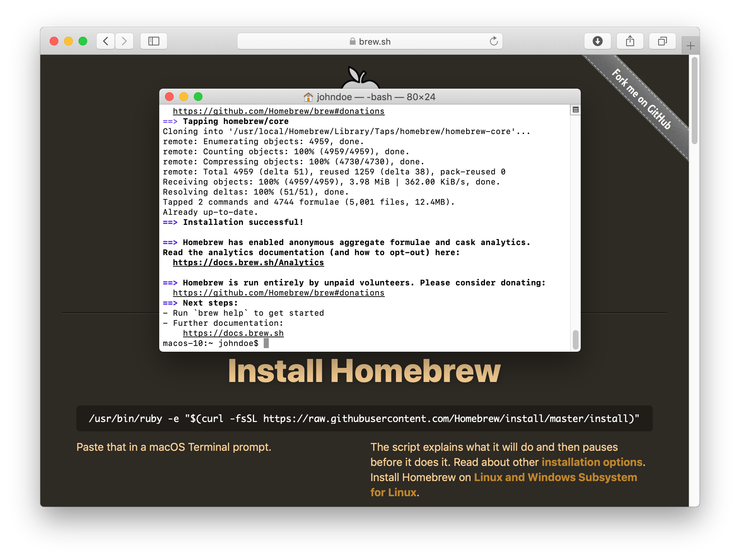Click the brew.sh address bar
Image resolution: width=740 pixels, height=560 pixels.
370,41
